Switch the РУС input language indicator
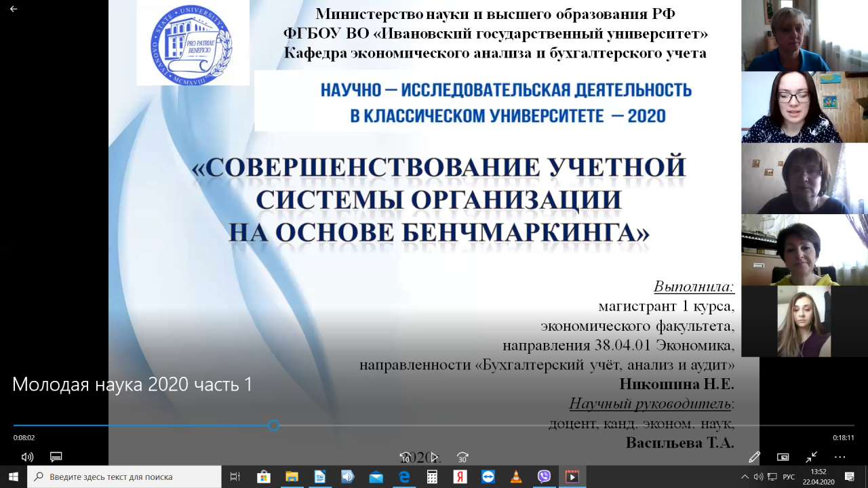 click(x=789, y=476)
